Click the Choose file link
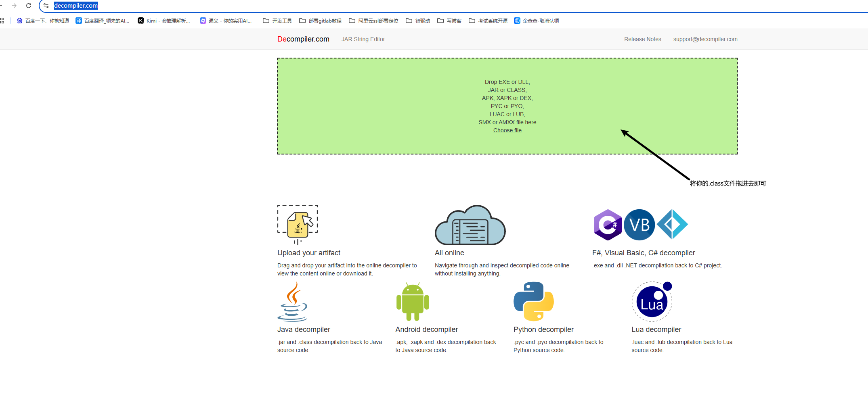Screen dimensions: 868x417 [507, 130]
